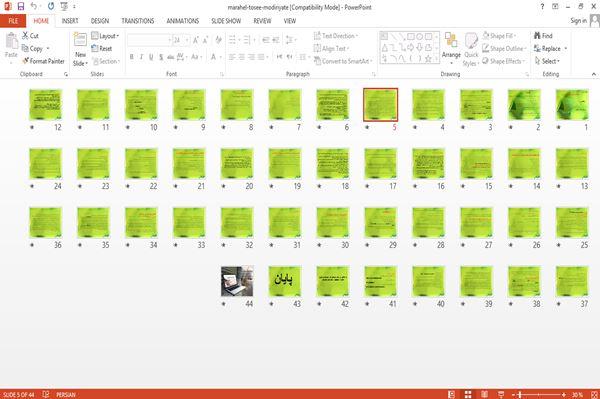The image size is (600, 399).
Task: Switch to the TRANSITIONS tab
Action: click(x=138, y=21)
